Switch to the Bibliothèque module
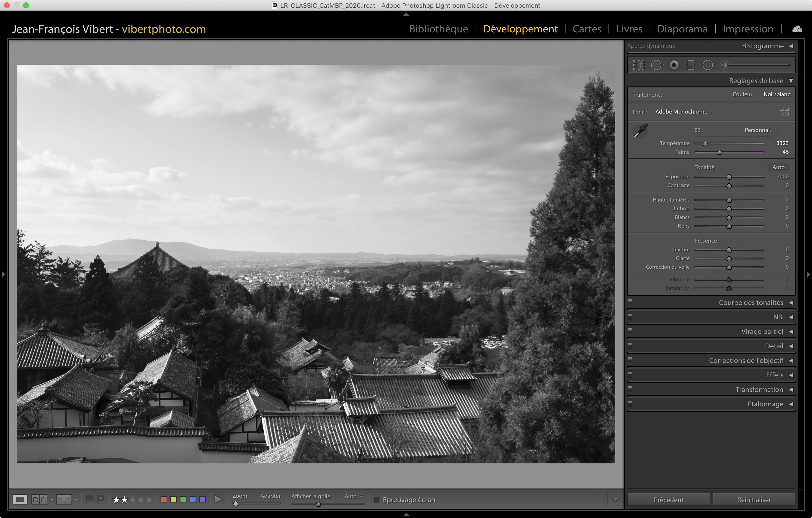 (438, 29)
